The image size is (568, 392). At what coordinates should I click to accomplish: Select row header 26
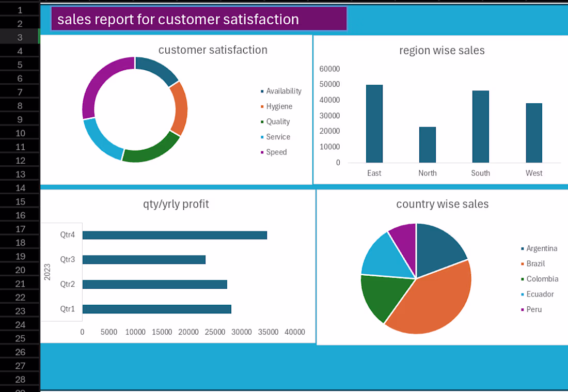[x=20, y=352]
